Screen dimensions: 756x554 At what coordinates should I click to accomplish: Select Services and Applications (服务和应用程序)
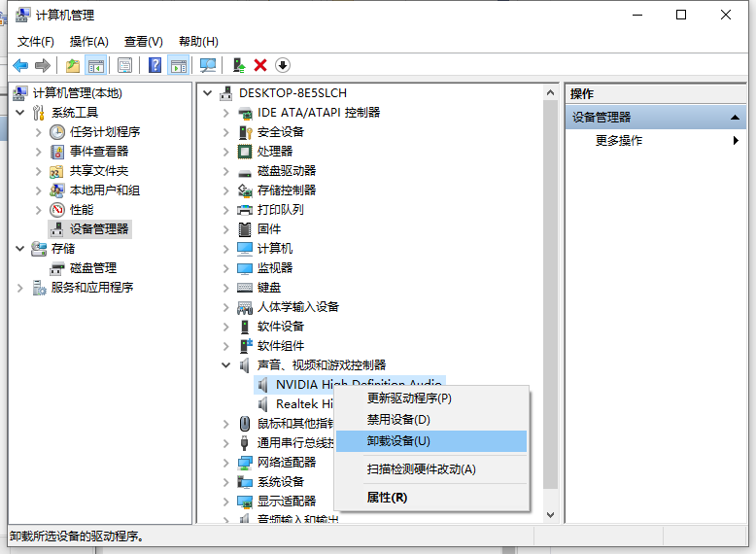(x=92, y=288)
